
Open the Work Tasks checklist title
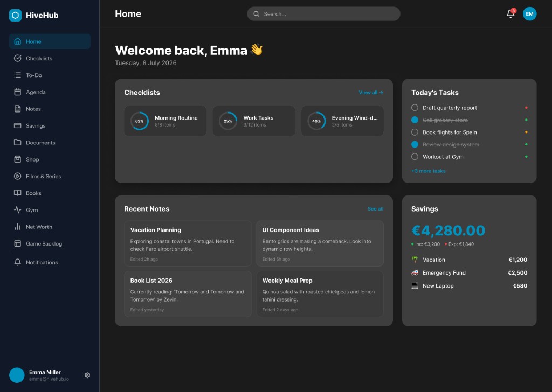pos(258,118)
